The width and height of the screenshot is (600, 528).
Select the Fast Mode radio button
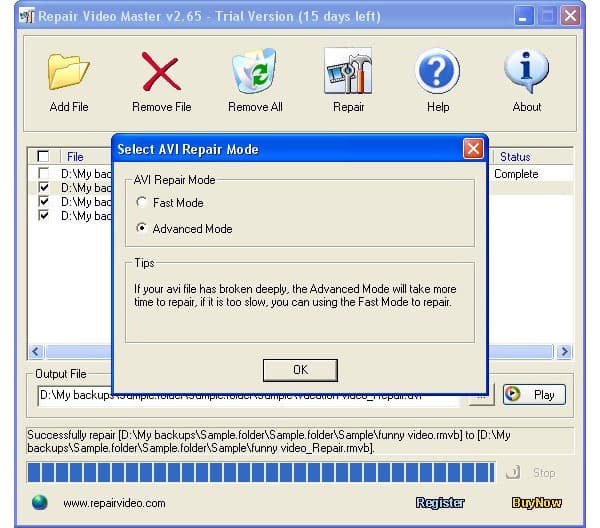(141, 203)
